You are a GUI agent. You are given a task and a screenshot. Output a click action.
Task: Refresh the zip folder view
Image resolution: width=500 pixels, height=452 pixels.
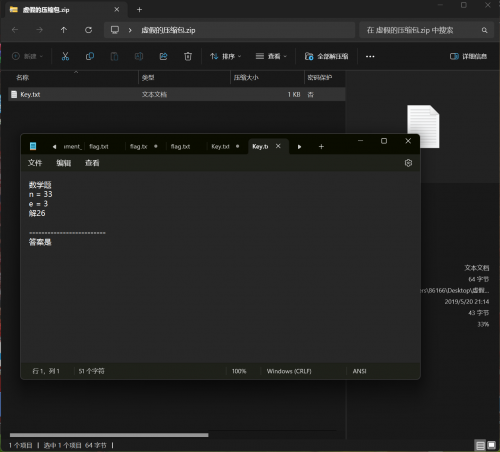pos(88,30)
